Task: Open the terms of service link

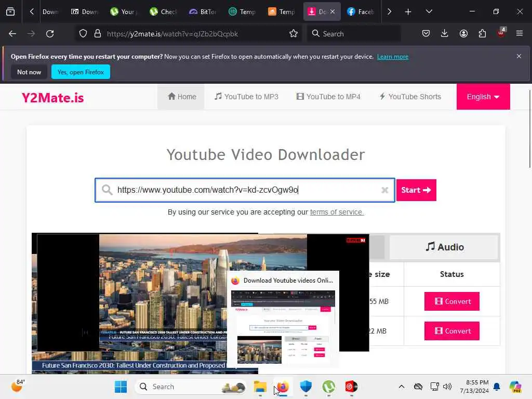Action: click(x=336, y=212)
